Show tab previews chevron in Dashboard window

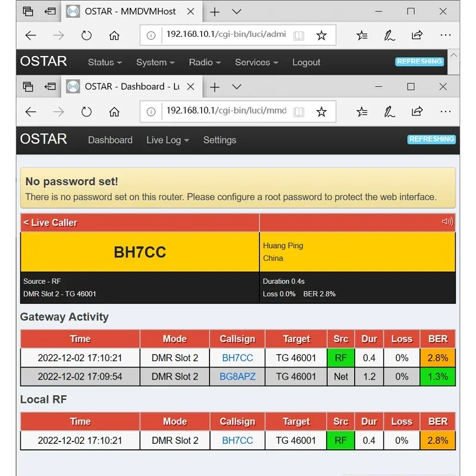tap(236, 87)
